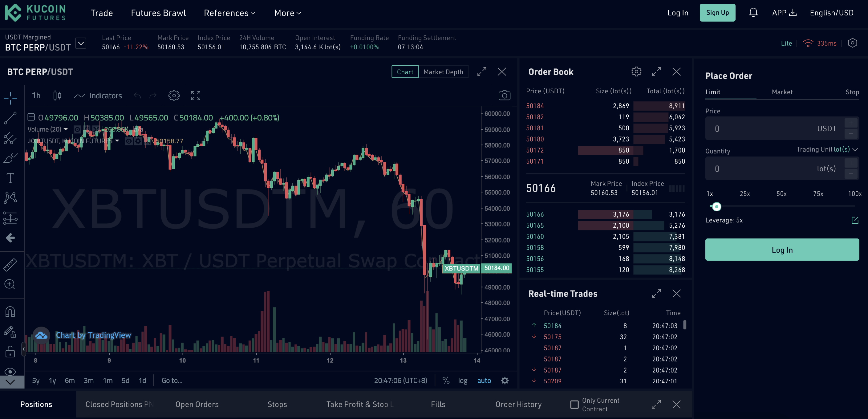The image size is (868, 419).
Task: Drag the leverage slider to adjust position
Action: (x=716, y=206)
